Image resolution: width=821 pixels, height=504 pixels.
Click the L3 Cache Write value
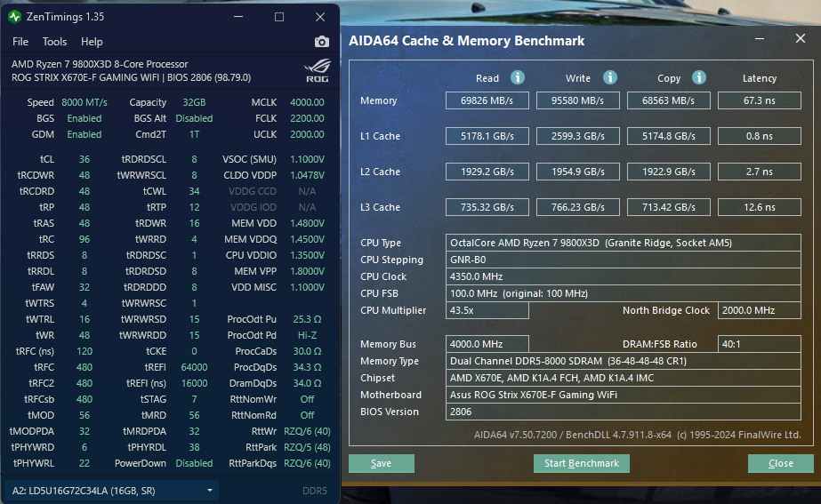(x=578, y=207)
